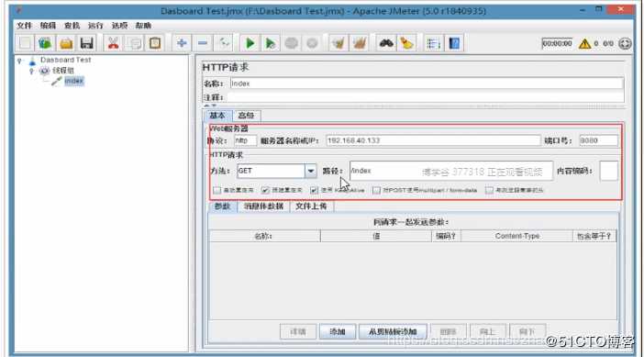
Task: Click the server IP field 192.168.40.133
Action: (433, 140)
